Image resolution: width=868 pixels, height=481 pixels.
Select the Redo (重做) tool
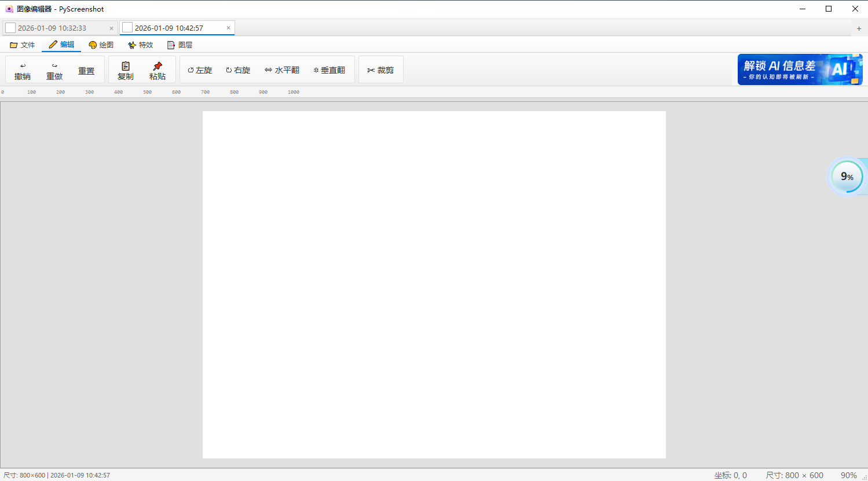[54, 69]
